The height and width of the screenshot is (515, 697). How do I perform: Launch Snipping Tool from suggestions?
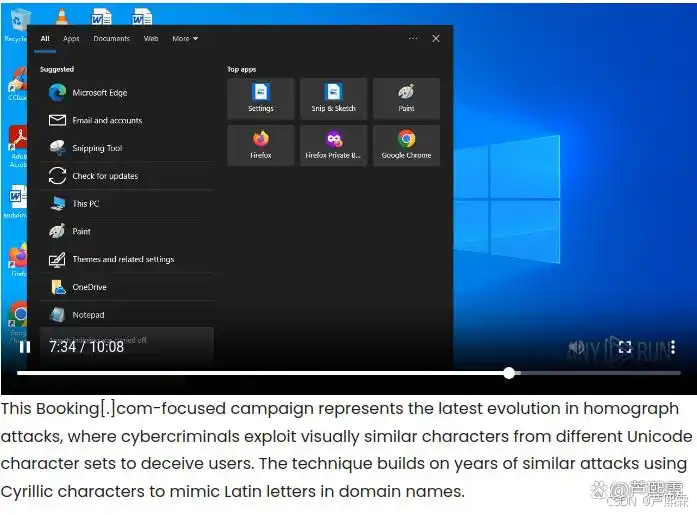[127, 148]
